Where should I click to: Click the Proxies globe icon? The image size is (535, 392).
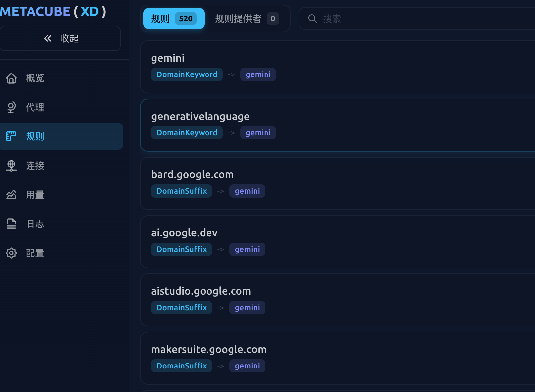click(11, 107)
